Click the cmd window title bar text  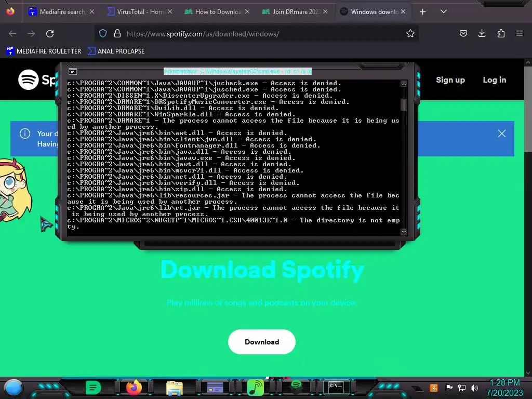(237, 71)
